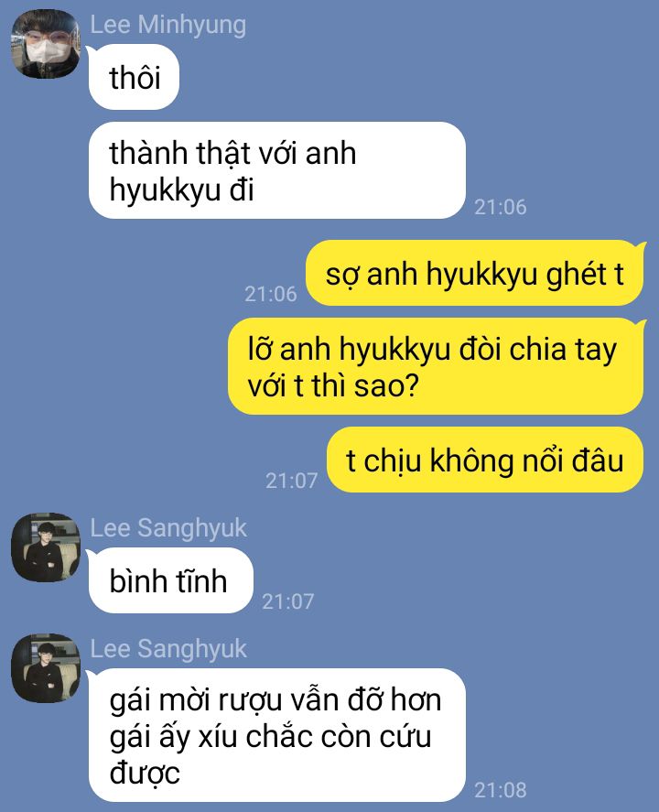Click the 21:06 timestamp beside Minhyung's message
The height and width of the screenshot is (812, 659).
[500, 207]
